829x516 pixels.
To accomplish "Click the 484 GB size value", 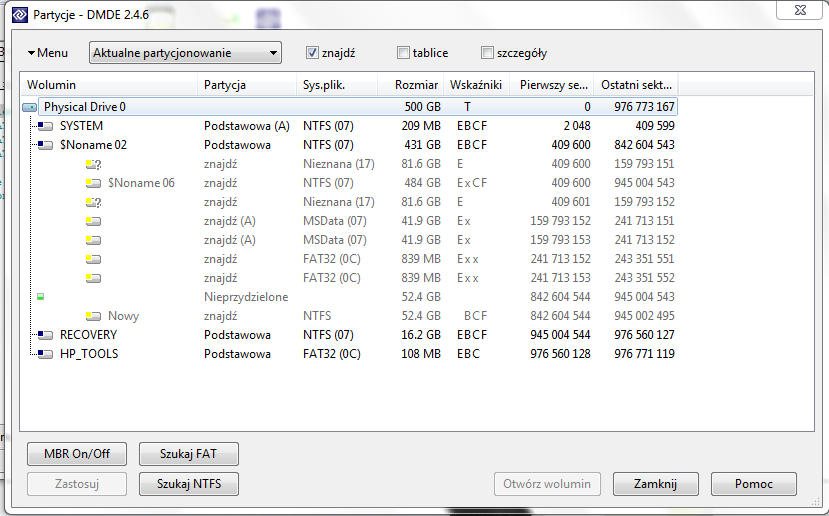I will [x=421, y=183].
